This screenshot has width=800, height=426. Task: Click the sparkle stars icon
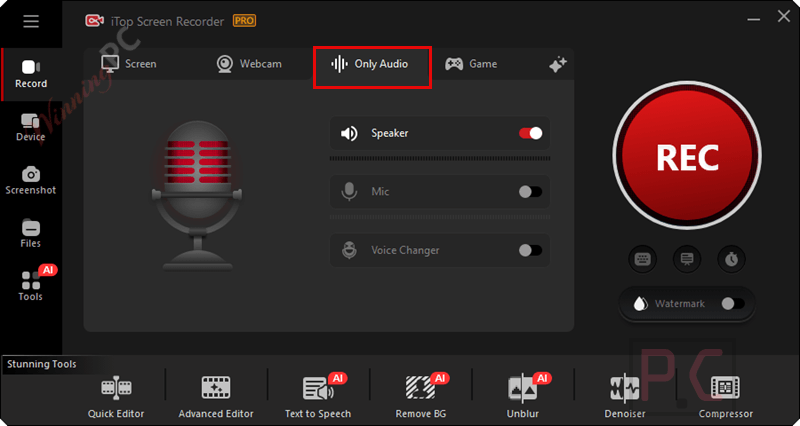pyautogui.click(x=558, y=64)
